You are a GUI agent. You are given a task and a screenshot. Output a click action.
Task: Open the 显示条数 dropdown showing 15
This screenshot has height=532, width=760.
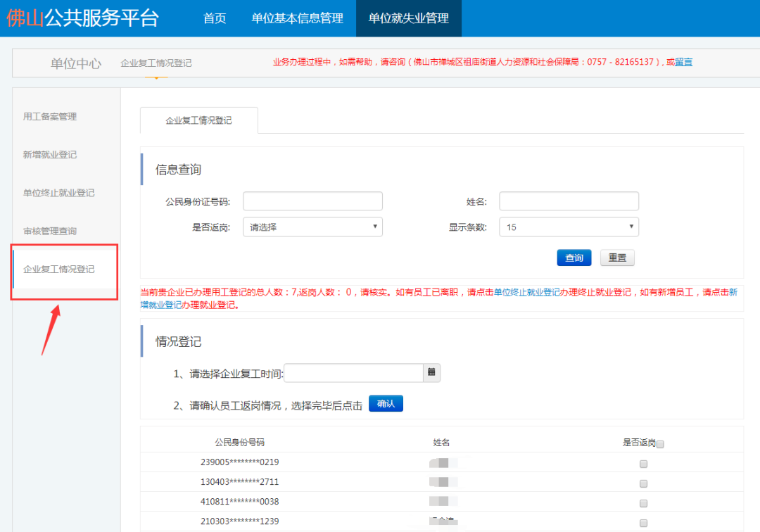569,227
